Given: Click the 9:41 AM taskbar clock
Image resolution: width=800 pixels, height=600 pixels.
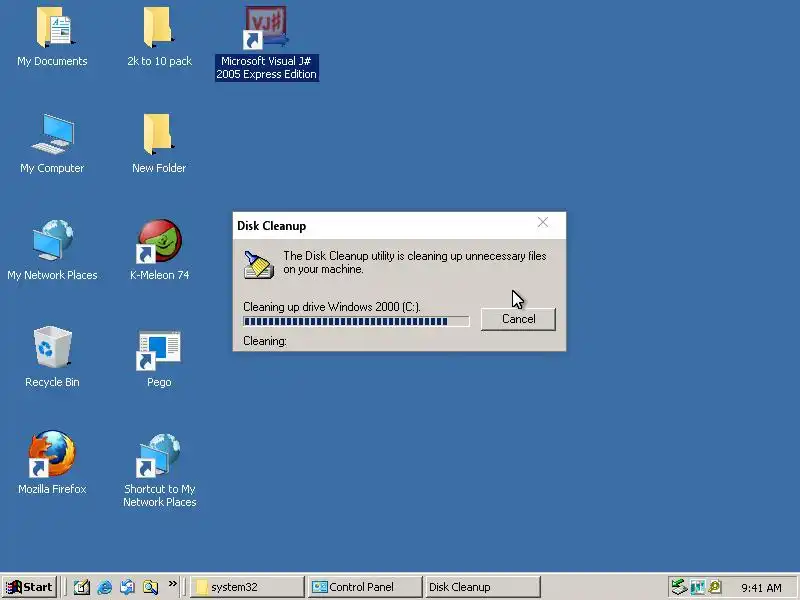Looking at the screenshot, I should tap(761, 588).
